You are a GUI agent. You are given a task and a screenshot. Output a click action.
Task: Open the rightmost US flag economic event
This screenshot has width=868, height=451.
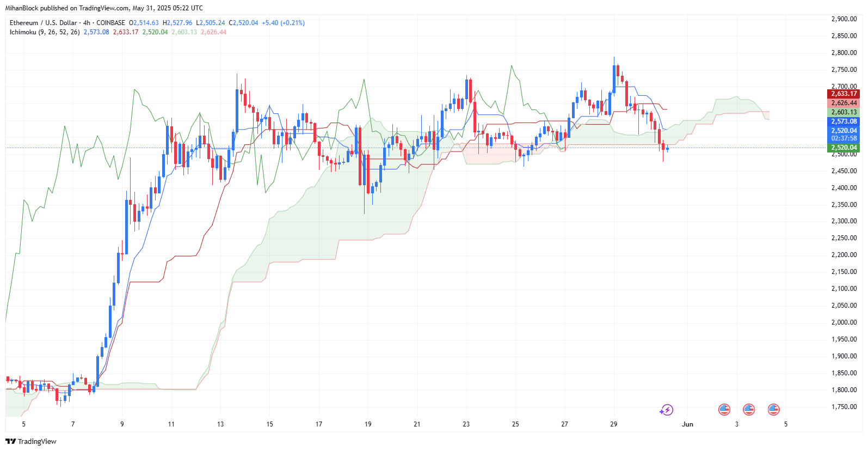tap(773, 410)
